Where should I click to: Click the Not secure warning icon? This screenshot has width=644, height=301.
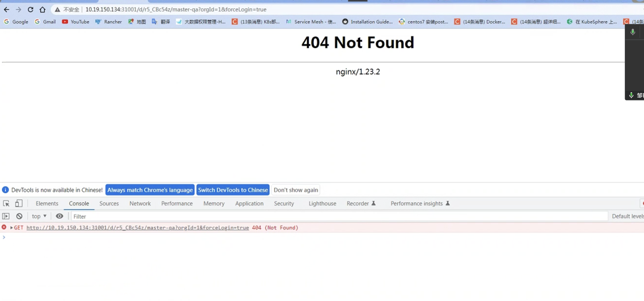coord(57,10)
